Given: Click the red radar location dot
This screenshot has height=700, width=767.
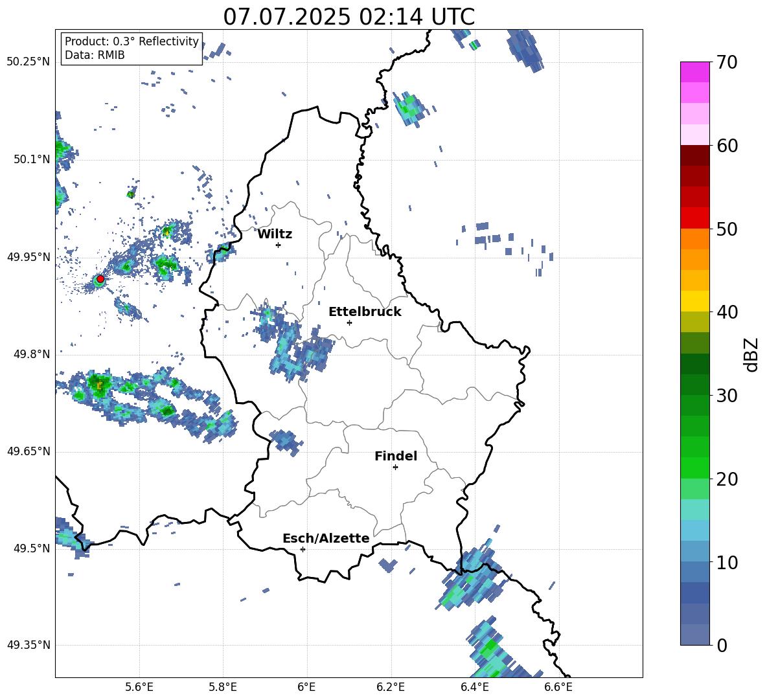Looking at the screenshot, I should tap(100, 278).
